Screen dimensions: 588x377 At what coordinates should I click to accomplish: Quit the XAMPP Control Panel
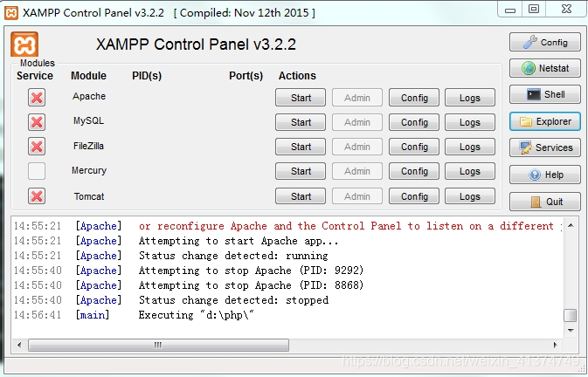[x=545, y=202]
